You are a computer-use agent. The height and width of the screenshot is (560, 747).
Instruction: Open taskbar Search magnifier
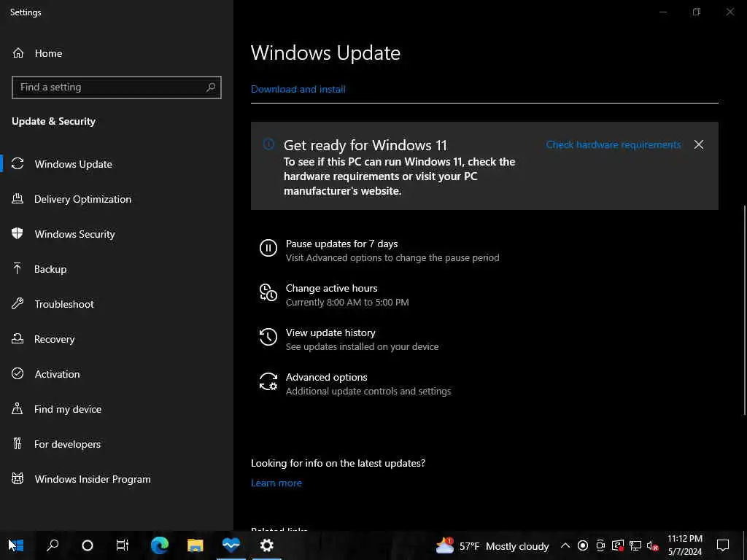pyautogui.click(x=53, y=545)
